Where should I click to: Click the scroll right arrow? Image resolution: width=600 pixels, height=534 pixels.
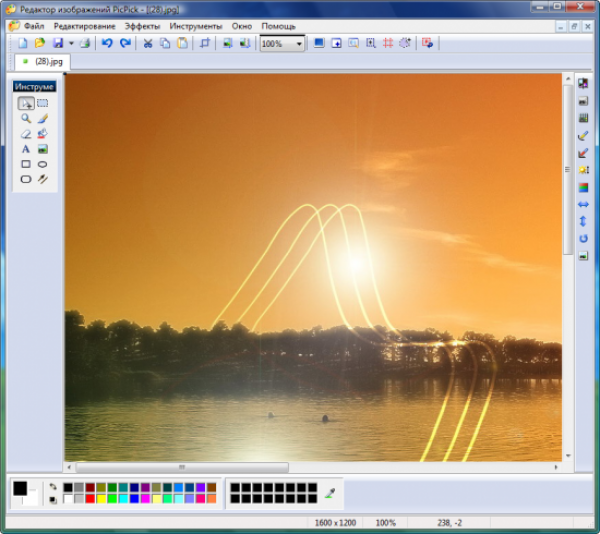coord(556,467)
